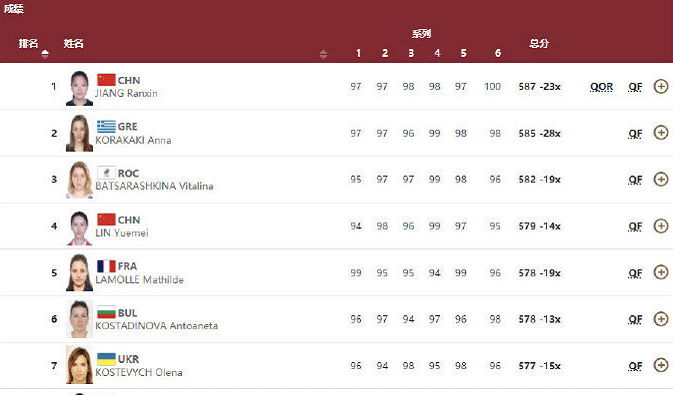Screen dimensions: 673x395
Task: Select athlete name LAMOLLE Mathilde
Action: pyautogui.click(x=139, y=280)
